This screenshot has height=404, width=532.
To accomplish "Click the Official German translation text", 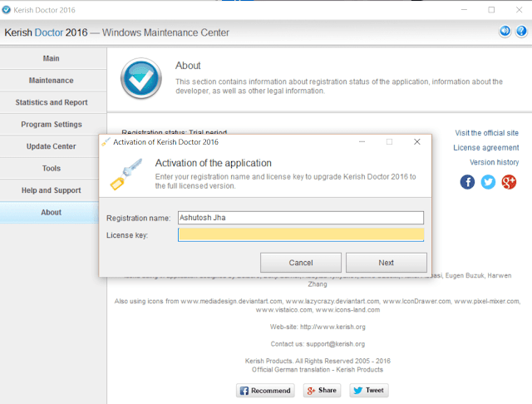I will pyautogui.click(x=318, y=370).
